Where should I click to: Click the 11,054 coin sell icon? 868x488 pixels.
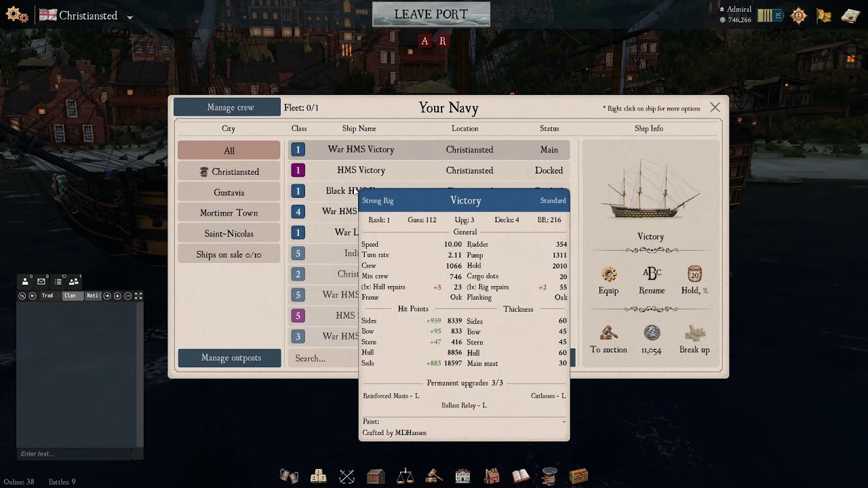[652, 333]
